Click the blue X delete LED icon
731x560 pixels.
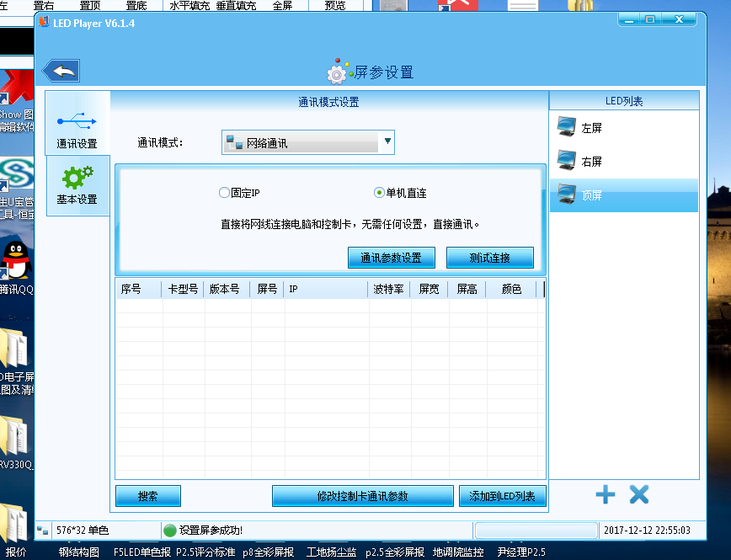(639, 494)
